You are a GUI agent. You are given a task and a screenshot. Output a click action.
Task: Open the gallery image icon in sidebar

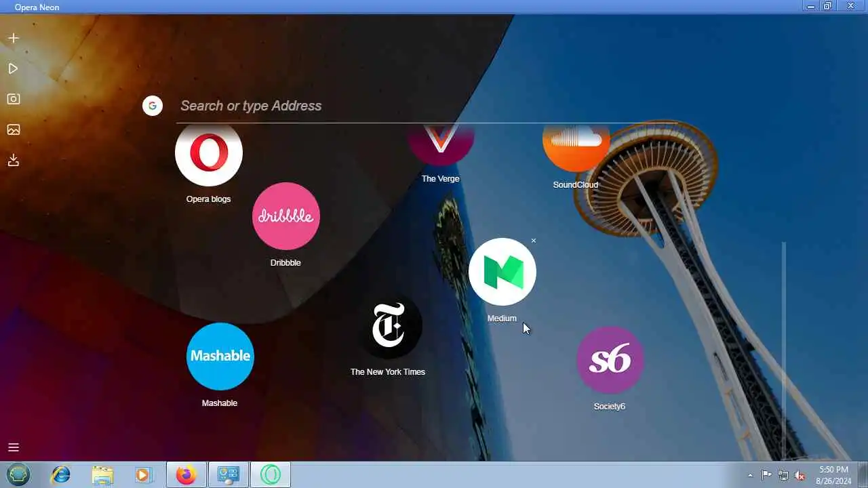pos(13,129)
